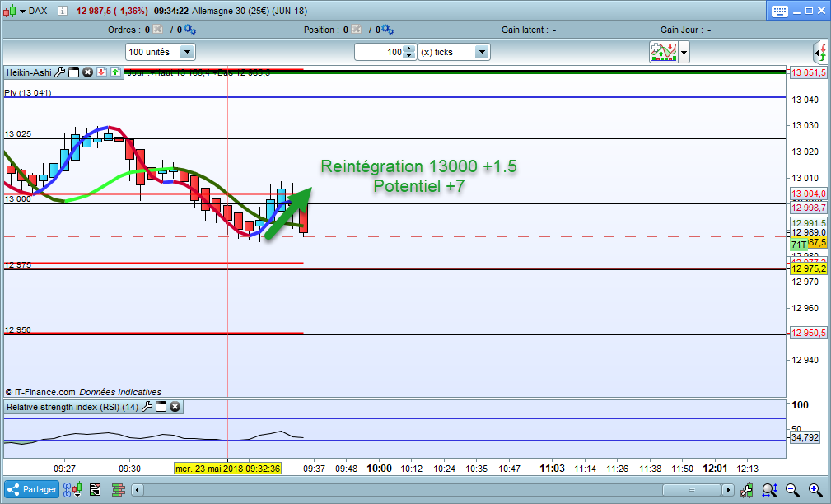
Task: Click the 11:03 time axis label
Action: pyautogui.click(x=553, y=469)
